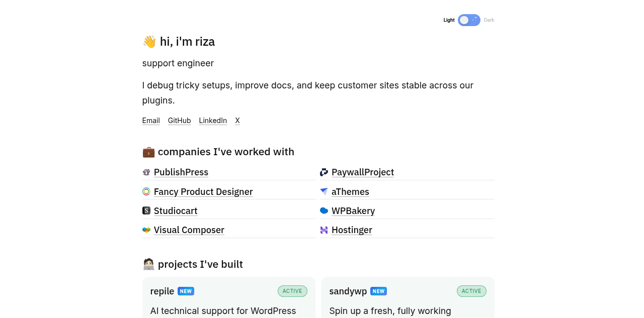Click the PublishPress logo icon

pos(146,172)
